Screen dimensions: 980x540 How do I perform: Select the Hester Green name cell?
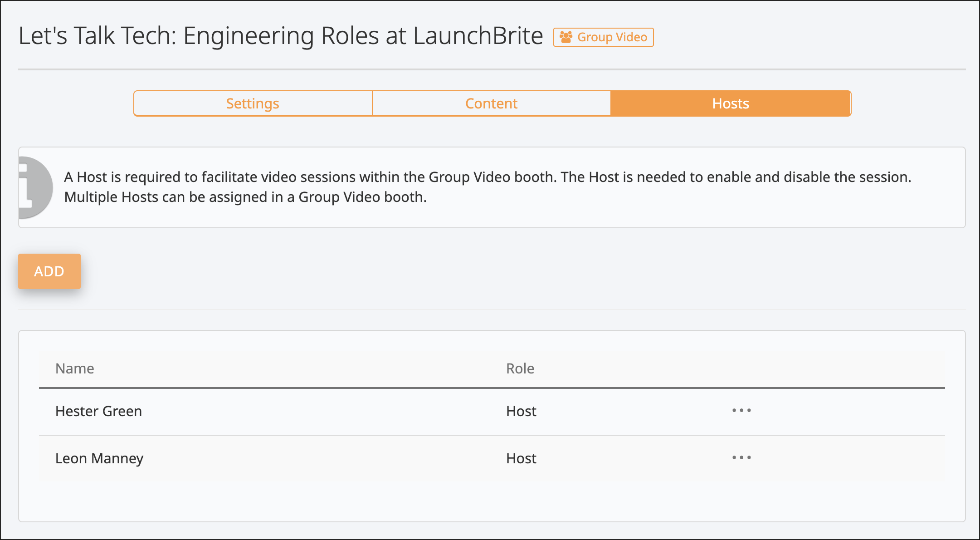[98, 411]
